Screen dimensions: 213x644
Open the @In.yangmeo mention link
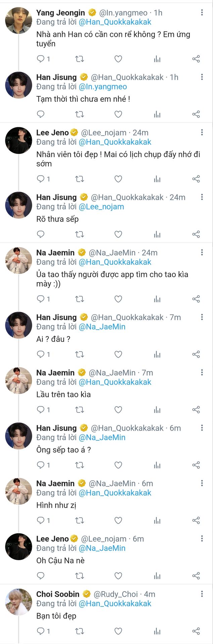103,87
